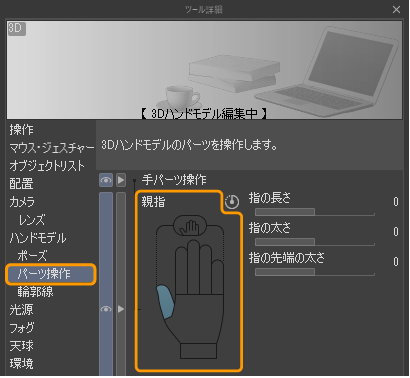Open the 光源 category

tap(22, 310)
